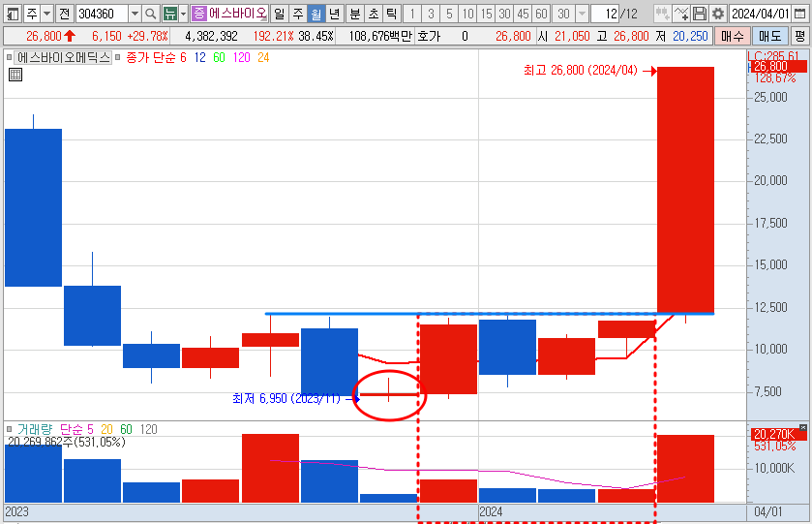Click the 04/01 date axis label
This screenshot has width=812, height=524.
pos(767,512)
